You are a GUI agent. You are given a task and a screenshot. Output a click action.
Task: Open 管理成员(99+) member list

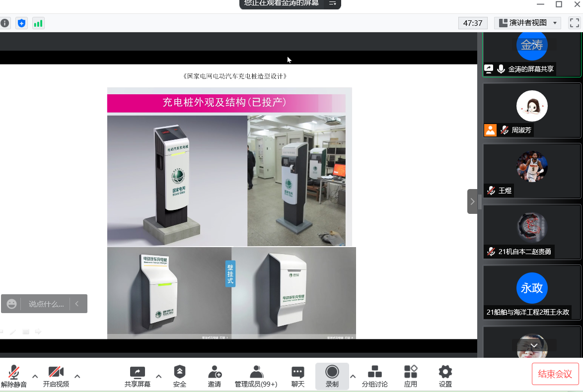(x=256, y=376)
